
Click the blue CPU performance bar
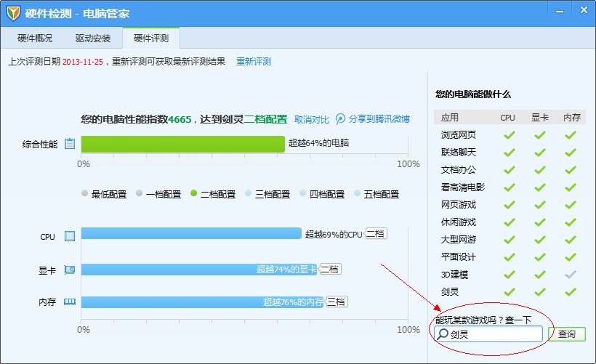click(x=191, y=233)
